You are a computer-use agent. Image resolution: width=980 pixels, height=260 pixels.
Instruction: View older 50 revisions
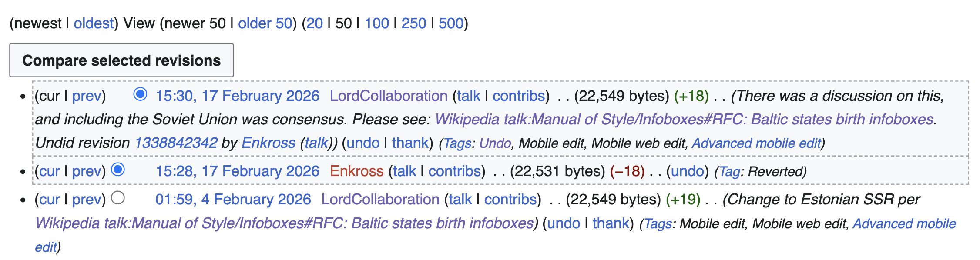pos(265,23)
